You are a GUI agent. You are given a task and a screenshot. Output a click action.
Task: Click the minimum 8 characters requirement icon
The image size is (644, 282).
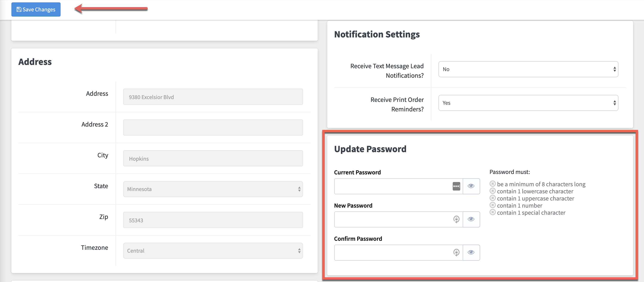click(x=492, y=184)
